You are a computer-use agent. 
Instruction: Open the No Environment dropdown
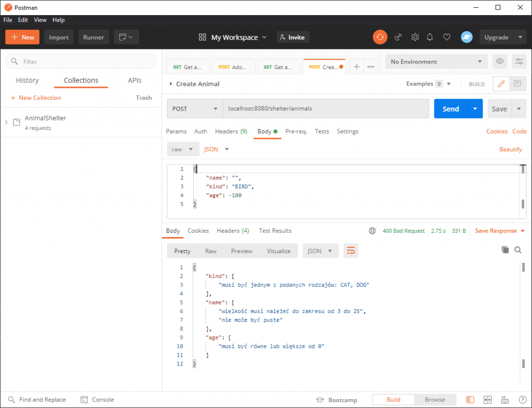436,61
